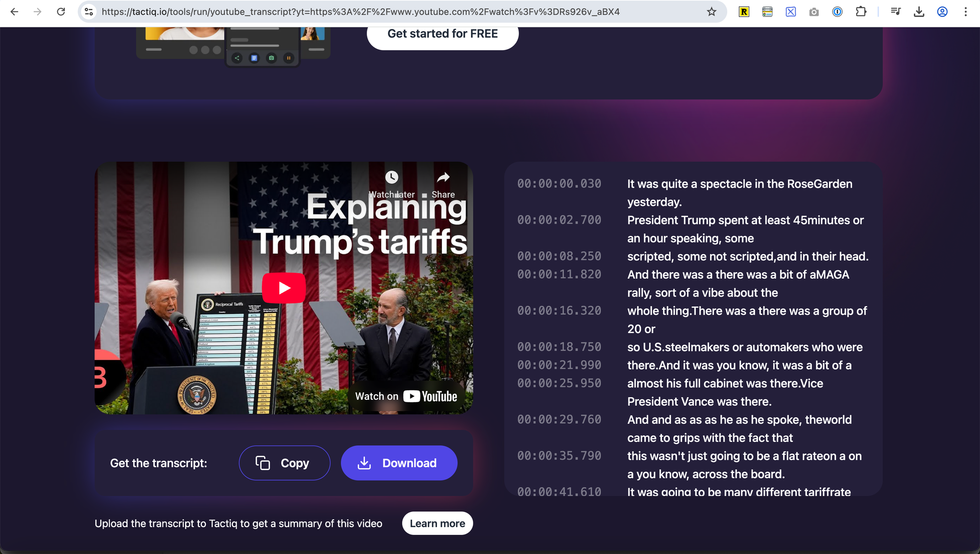
Task: Open the Chrome profile avatar menu
Action: tap(942, 12)
